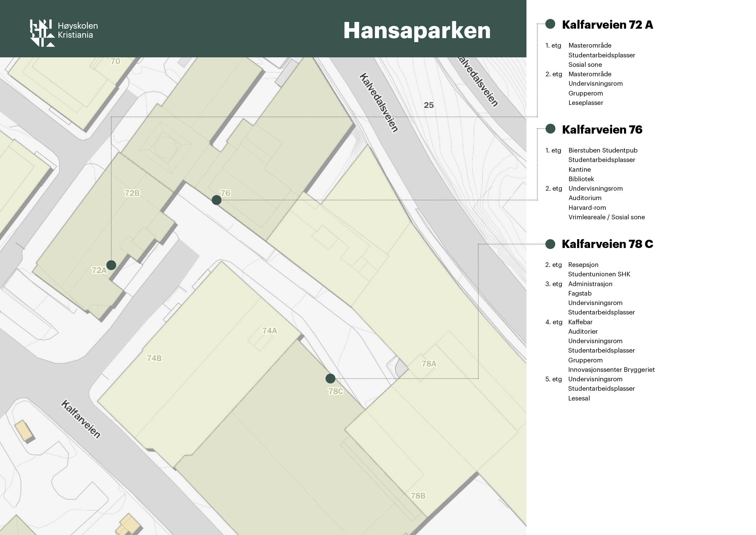The image size is (756, 535).
Task: Click the Kalfarveien street label on the map
Action: [81, 419]
